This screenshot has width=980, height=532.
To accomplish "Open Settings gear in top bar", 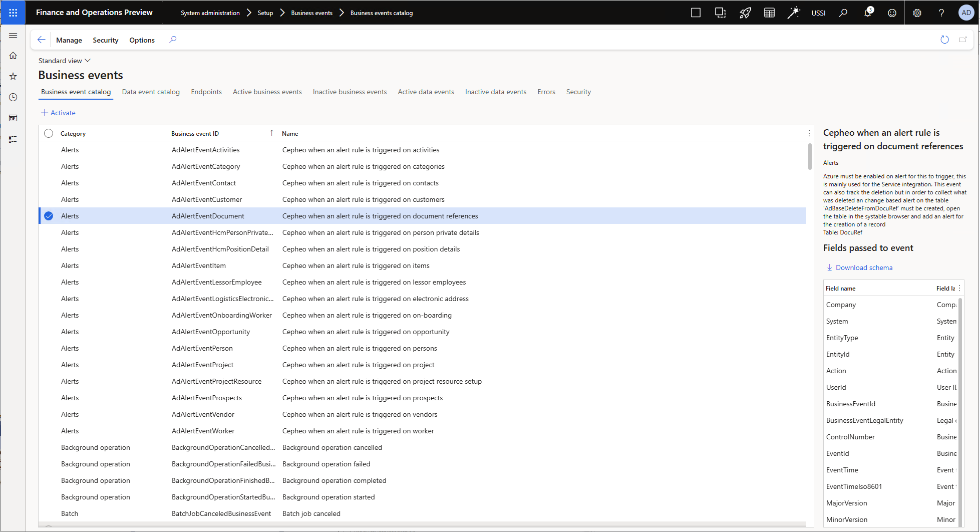I will tap(917, 13).
